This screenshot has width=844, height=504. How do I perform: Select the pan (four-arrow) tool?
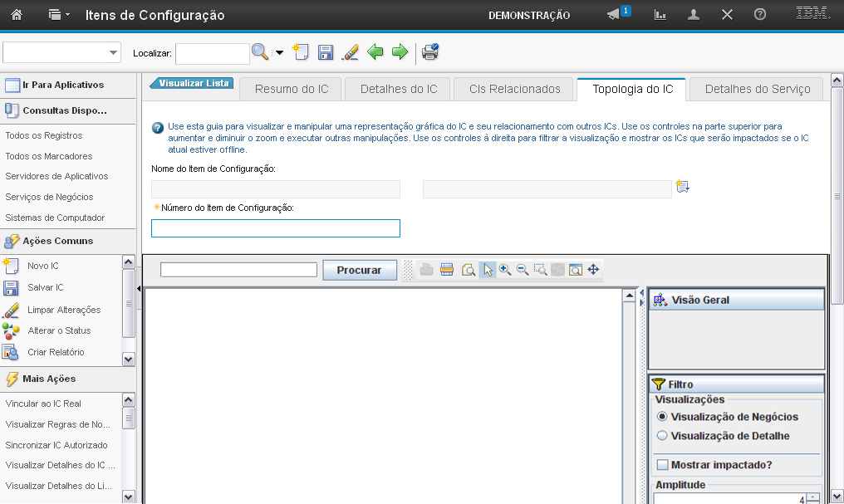click(593, 270)
